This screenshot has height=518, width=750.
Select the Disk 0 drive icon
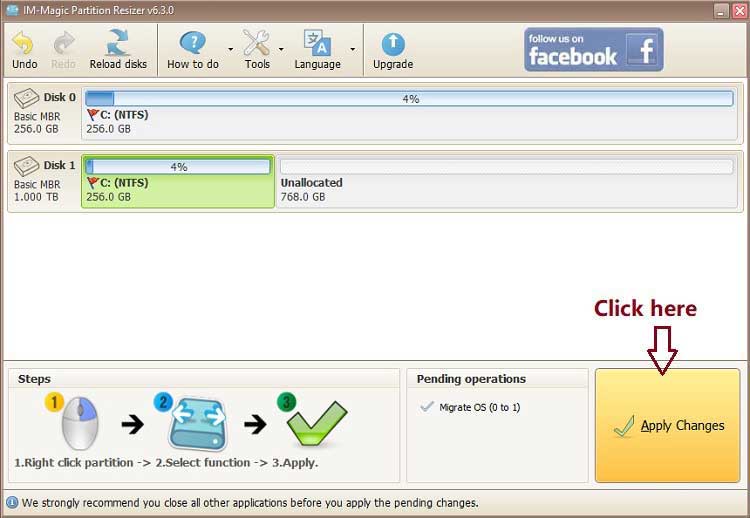26,99
